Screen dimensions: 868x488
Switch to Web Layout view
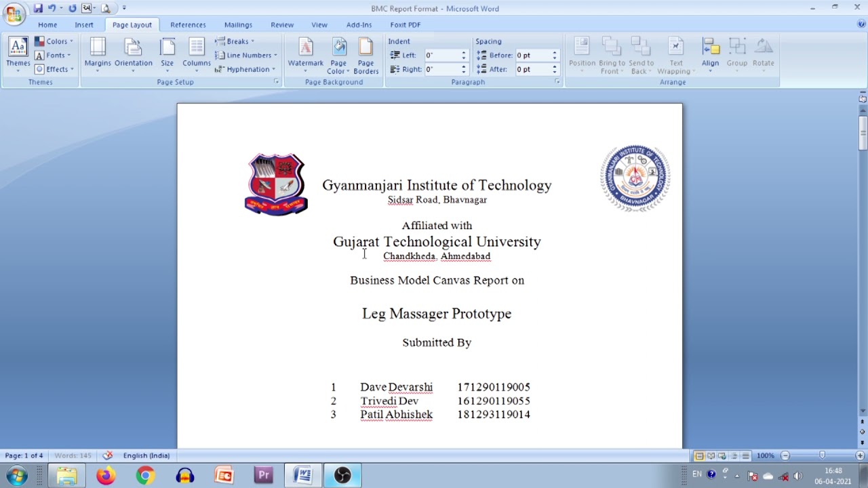pos(722,456)
